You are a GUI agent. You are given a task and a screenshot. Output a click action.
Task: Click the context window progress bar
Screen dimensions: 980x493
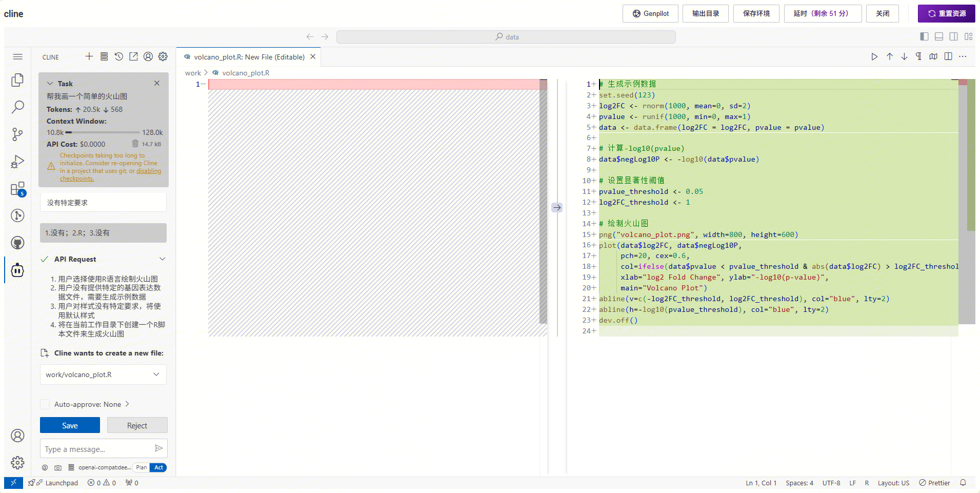point(103,132)
